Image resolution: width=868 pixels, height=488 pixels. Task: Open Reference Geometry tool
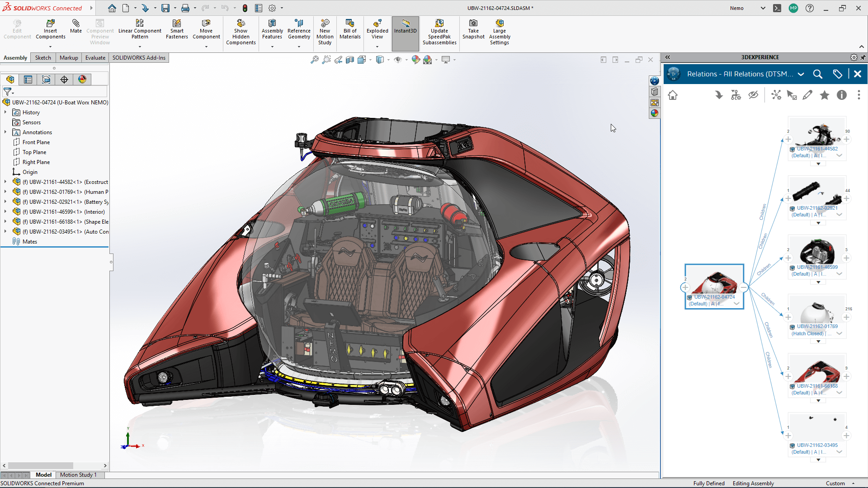299,30
